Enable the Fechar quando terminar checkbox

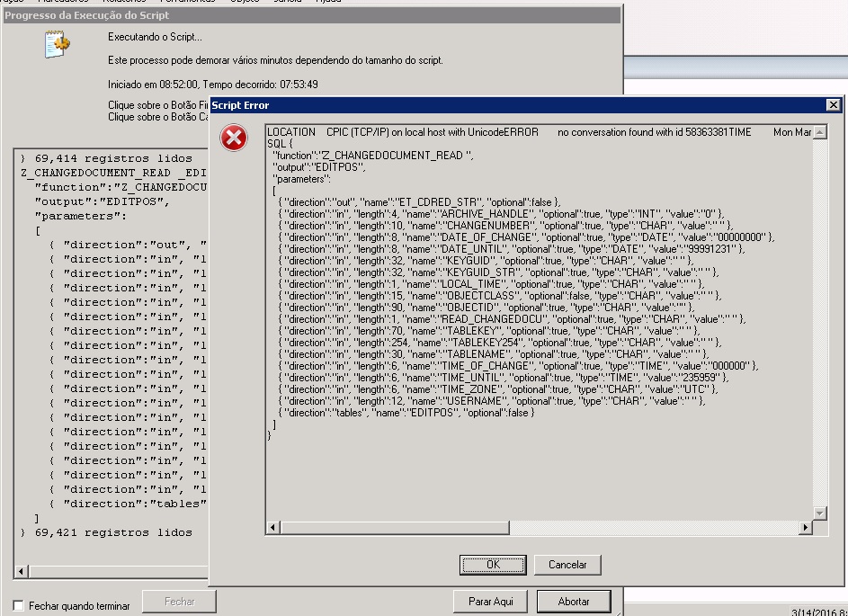(18, 606)
